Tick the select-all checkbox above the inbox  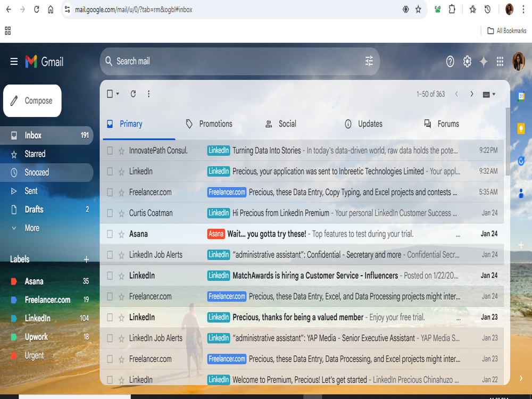pos(110,94)
